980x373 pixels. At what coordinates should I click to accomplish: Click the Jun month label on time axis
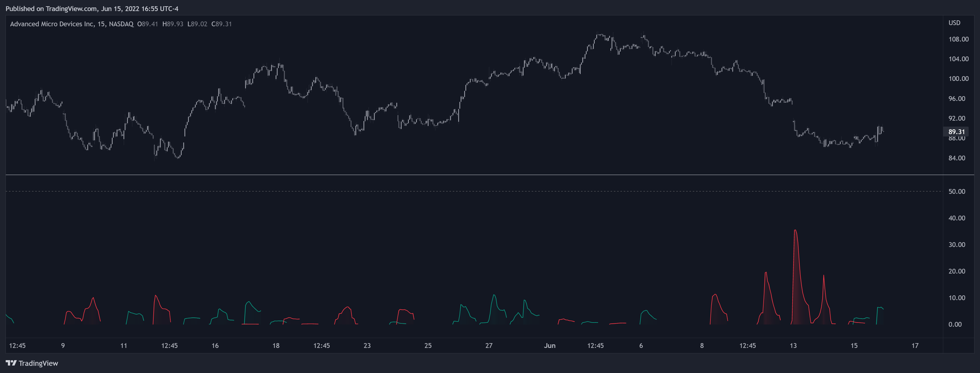[x=550, y=346]
